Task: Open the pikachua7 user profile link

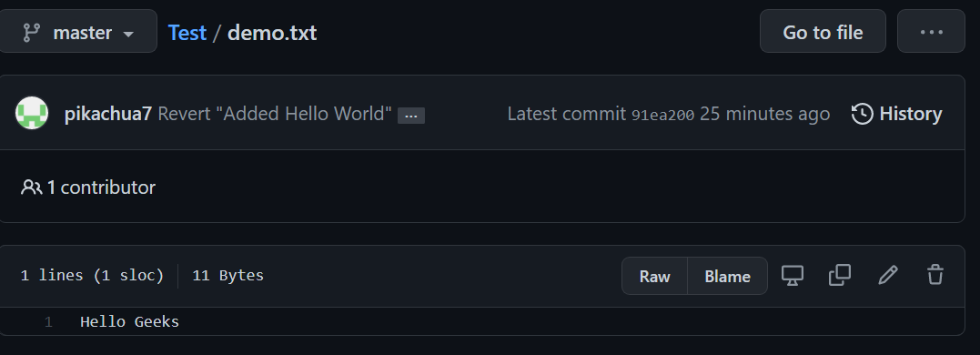Action: coord(107,114)
